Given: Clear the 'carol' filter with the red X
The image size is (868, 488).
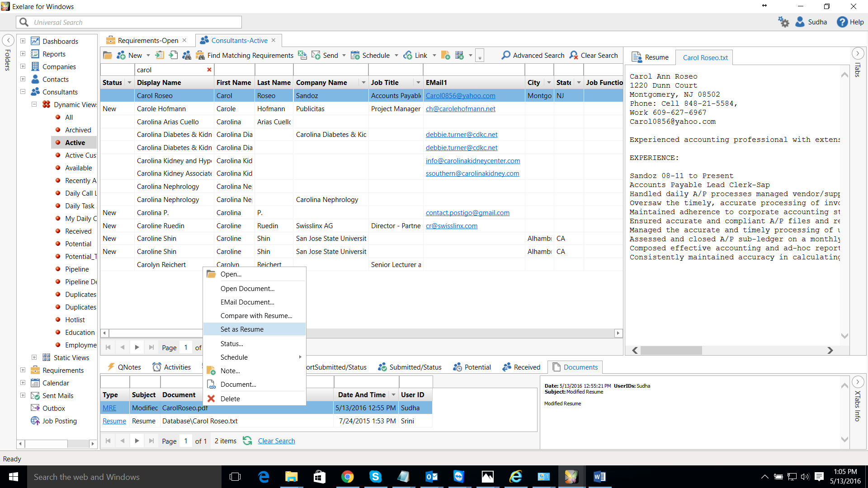Looking at the screenshot, I should 209,70.
